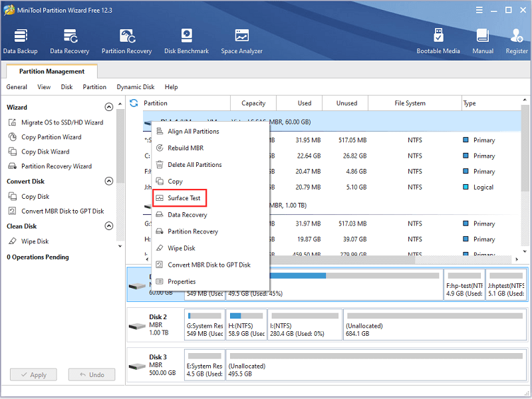Screen dimensions: 532x399
Task: Click the Disk 3 drive icon
Action: [x=137, y=366]
